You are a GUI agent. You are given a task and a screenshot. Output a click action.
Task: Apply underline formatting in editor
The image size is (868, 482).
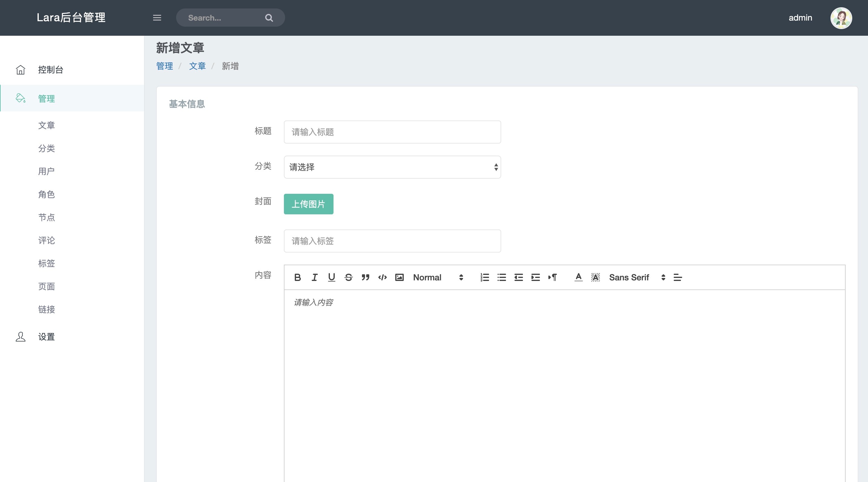[x=331, y=277]
